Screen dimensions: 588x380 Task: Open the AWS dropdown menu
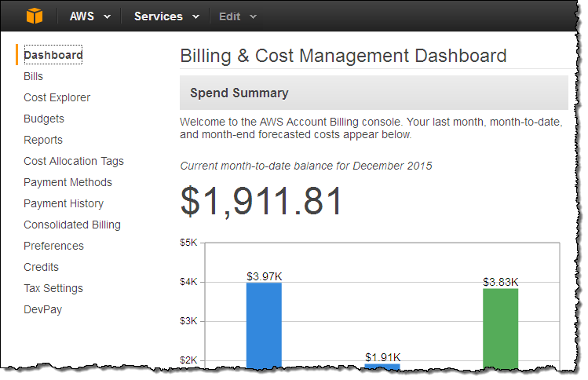pyautogui.click(x=89, y=16)
